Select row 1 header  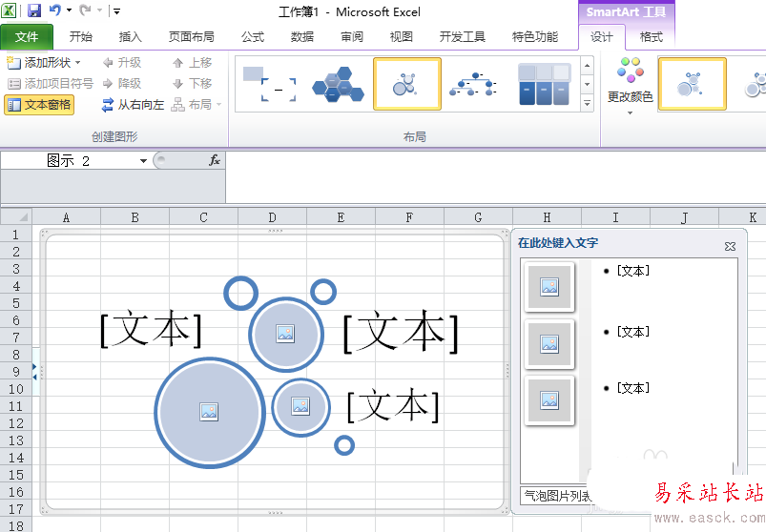(x=16, y=235)
